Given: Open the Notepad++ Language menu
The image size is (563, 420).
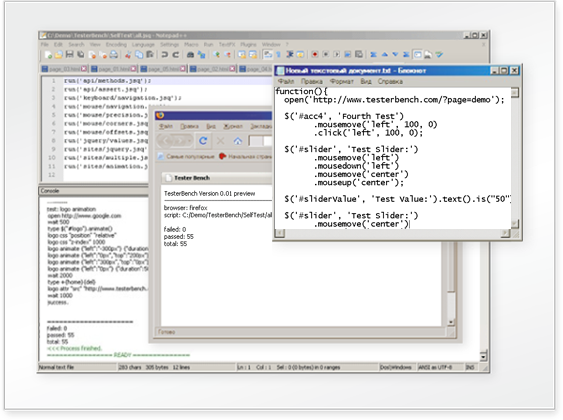Looking at the screenshot, I should (x=143, y=45).
